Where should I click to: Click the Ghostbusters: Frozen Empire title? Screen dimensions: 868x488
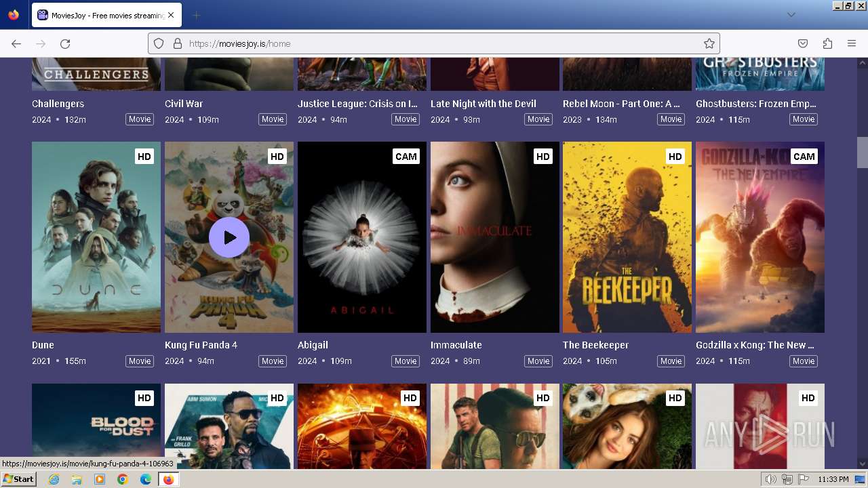click(x=756, y=104)
